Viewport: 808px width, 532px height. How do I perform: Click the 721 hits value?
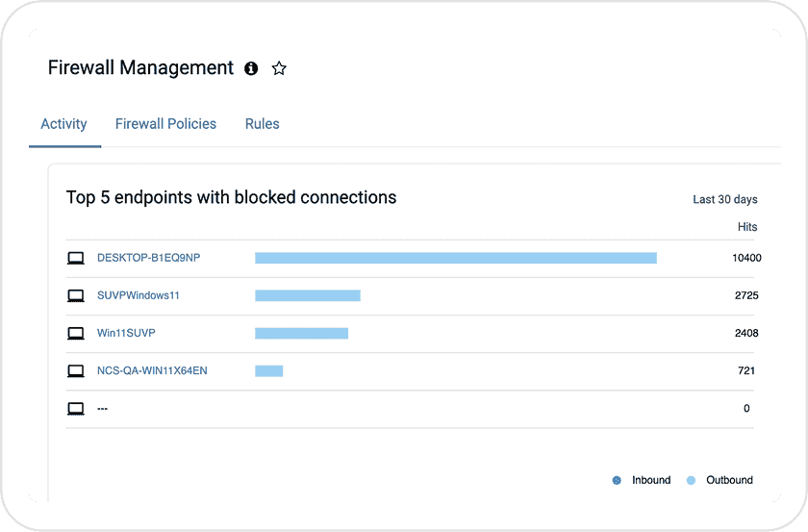(746, 370)
